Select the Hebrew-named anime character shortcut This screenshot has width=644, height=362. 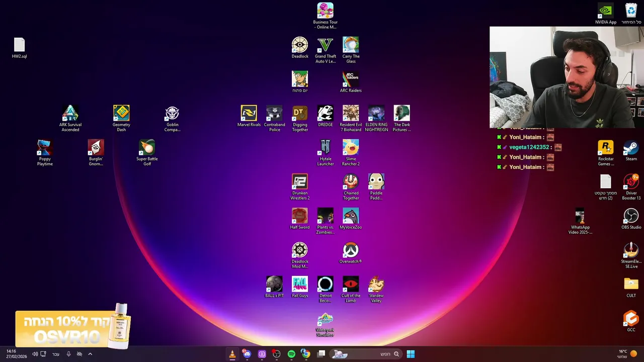click(x=300, y=82)
